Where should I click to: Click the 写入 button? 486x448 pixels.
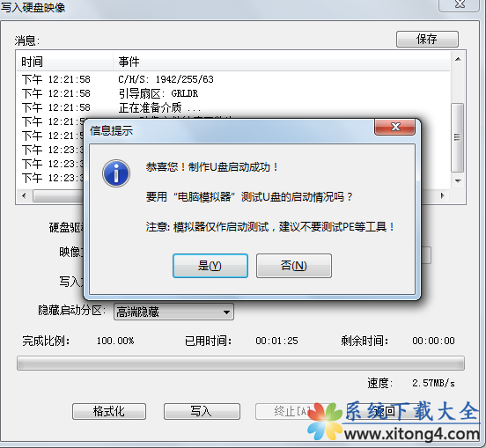(x=202, y=411)
